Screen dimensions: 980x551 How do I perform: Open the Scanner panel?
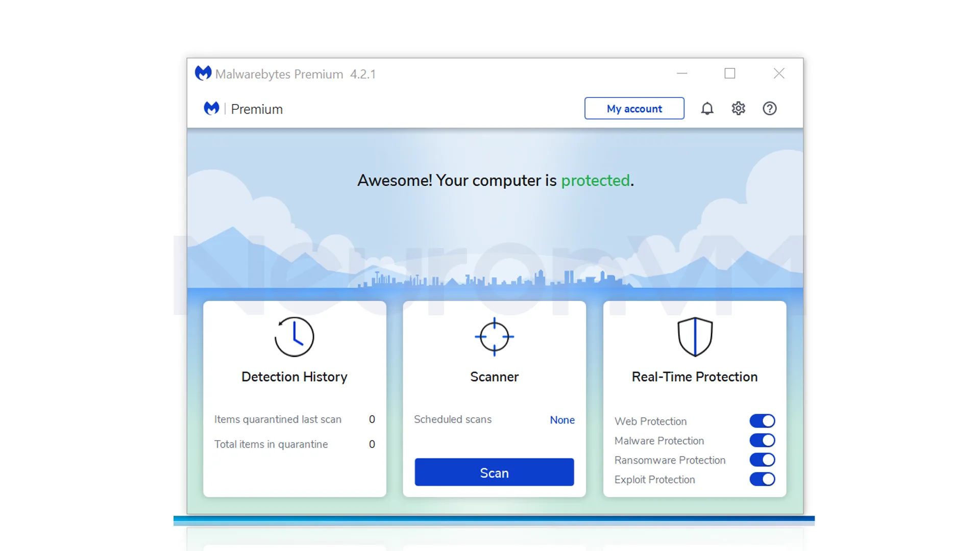(x=494, y=377)
